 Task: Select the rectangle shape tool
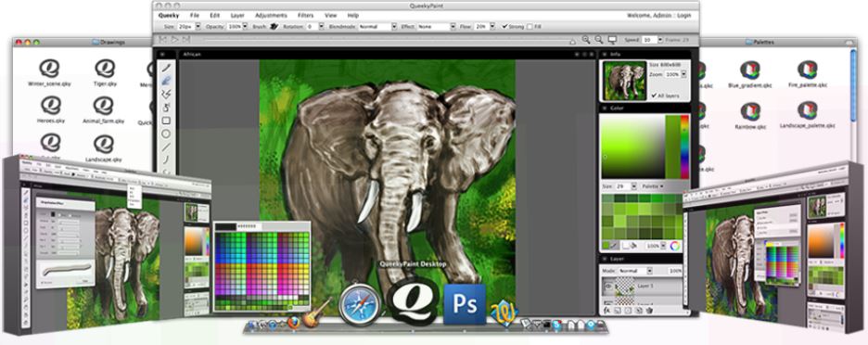(x=165, y=121)
